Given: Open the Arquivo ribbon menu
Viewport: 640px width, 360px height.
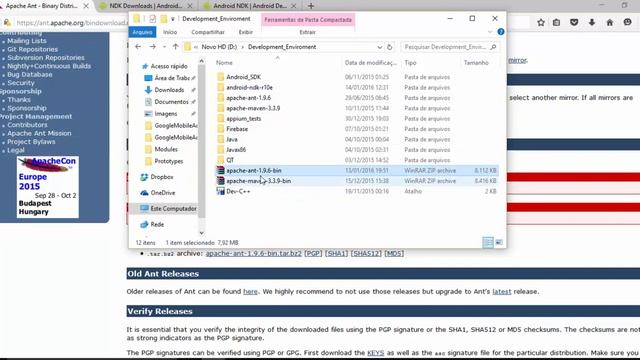Looking at the screenshot, I should pos(142,32).
